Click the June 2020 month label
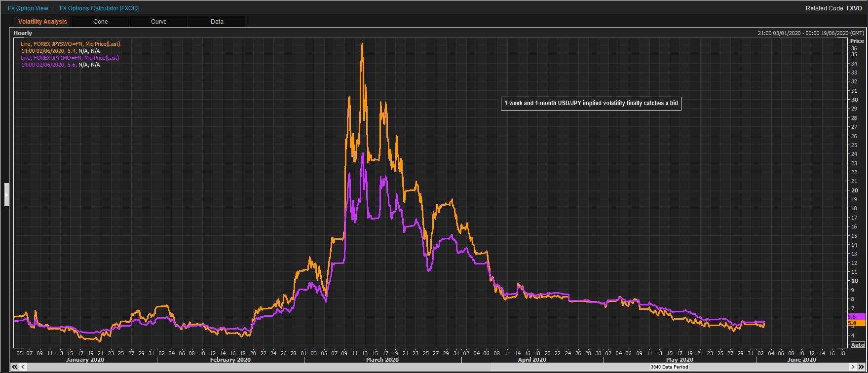The image size is (868, 373). 801,360
